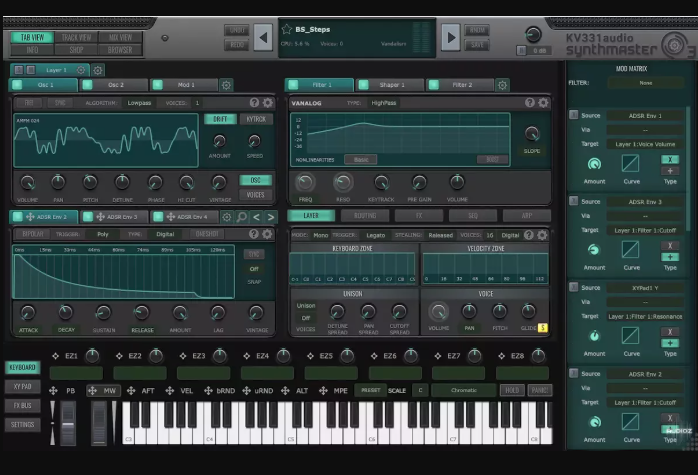Viewport: 698px width, 475px height.
Task: Click the pitch bend wheel strip
Action: click(x=68, y=423)
